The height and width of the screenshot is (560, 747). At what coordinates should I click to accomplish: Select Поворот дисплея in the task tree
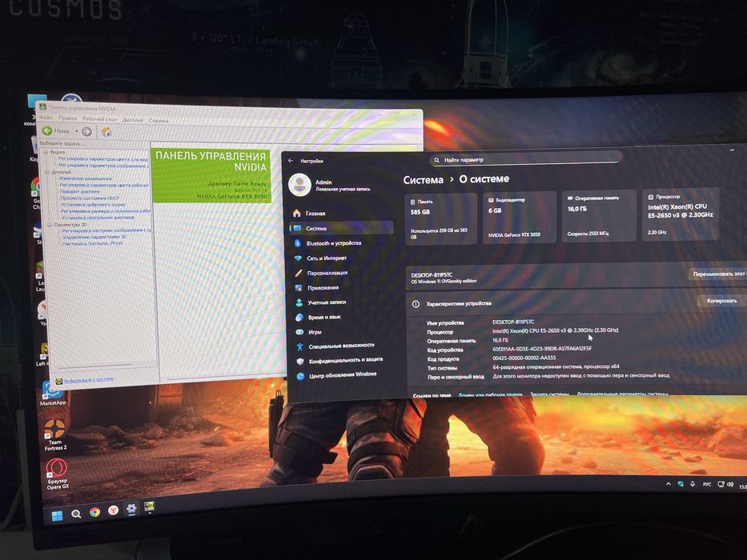coord(80,191)
